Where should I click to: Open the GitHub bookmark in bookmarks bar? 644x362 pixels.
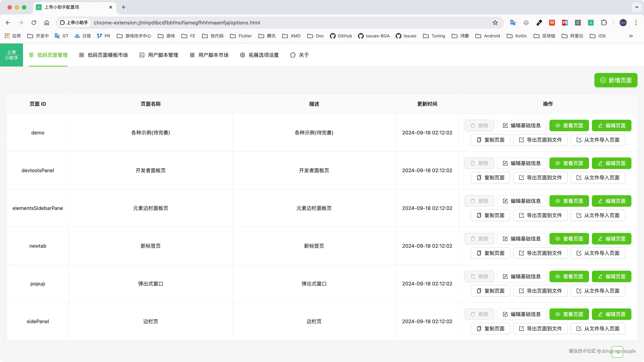341,36
